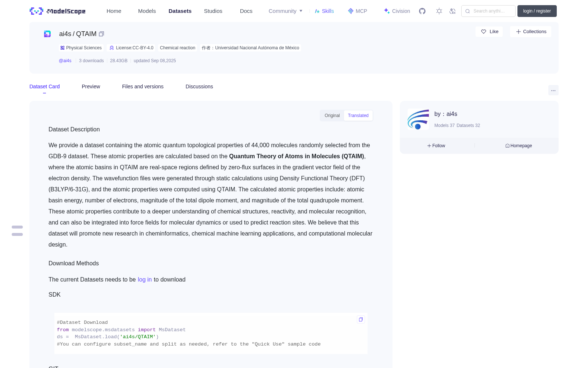Click the 'Models 37' count

click(444, 125)
